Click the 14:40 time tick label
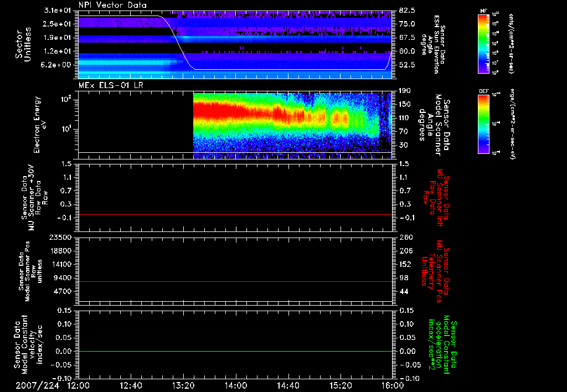This screenshot has height=392, width=567. click(x=288, y=386)
